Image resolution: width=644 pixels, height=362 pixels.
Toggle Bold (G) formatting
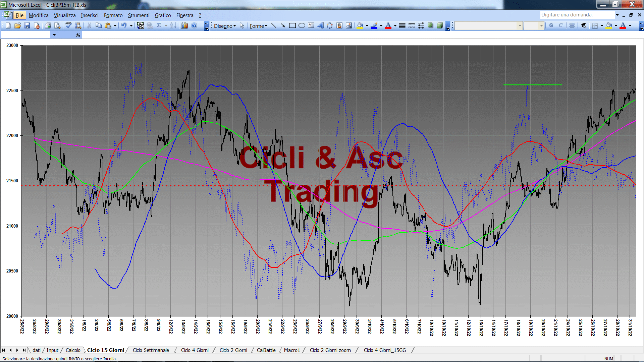click(551, 25)
